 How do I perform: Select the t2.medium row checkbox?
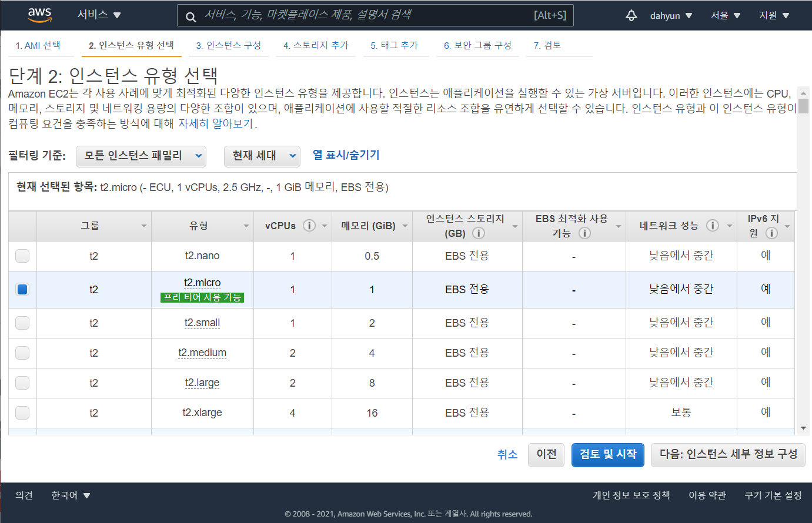22,353
